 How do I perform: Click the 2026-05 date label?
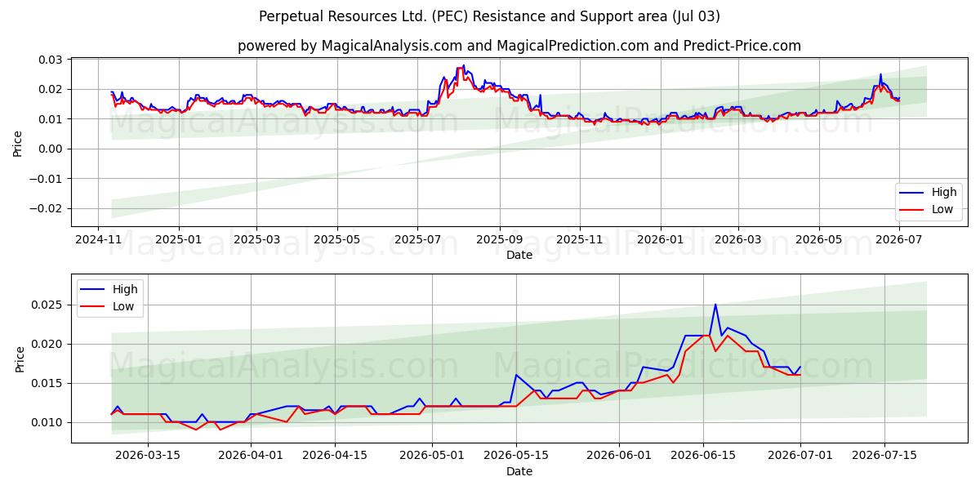818,240
